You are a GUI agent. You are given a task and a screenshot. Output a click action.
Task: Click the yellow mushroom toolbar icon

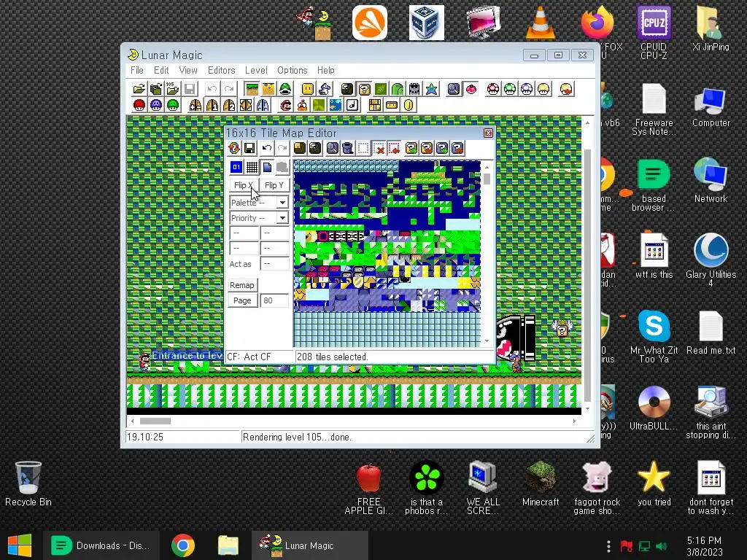(543, 89)
